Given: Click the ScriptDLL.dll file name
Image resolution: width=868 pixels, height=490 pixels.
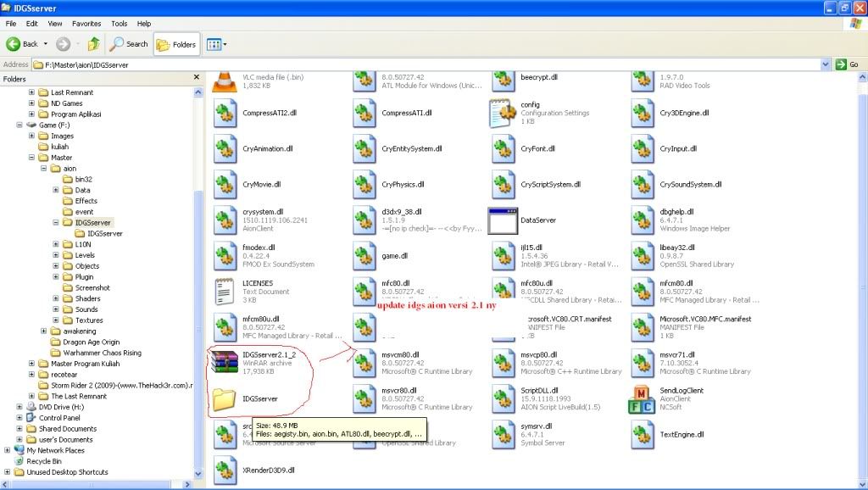Looking at the screenshot, I should pyautogui.click(x=539, y=390).
